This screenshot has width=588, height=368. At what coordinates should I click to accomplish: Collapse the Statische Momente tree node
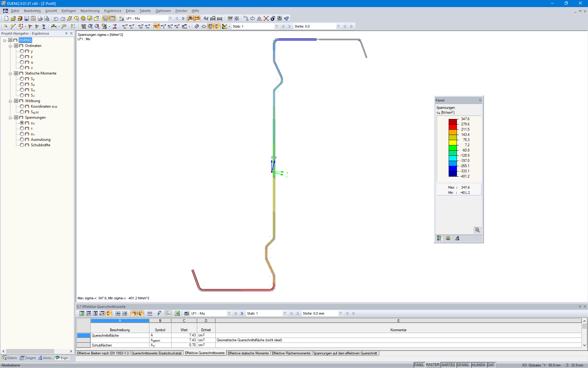tap(10, 74)
